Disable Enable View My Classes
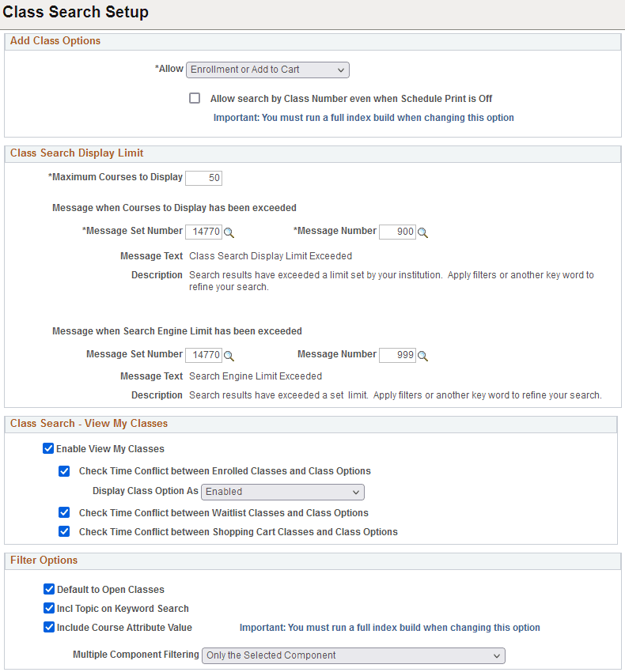Screen dimensions: 625x672 coord(48,448)
